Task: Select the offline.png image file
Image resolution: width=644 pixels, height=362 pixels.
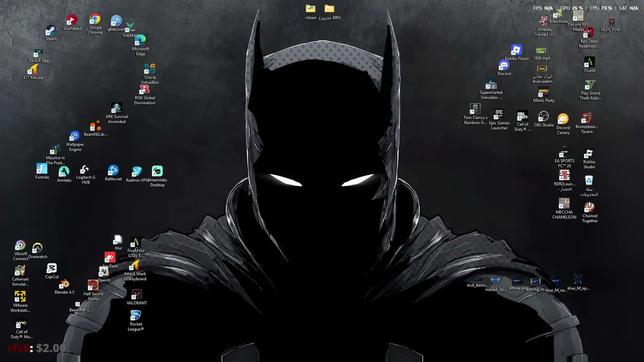Action: 518,284
